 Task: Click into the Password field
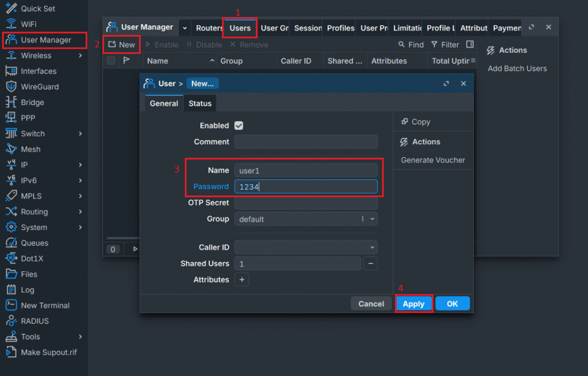tap(305, 187)
